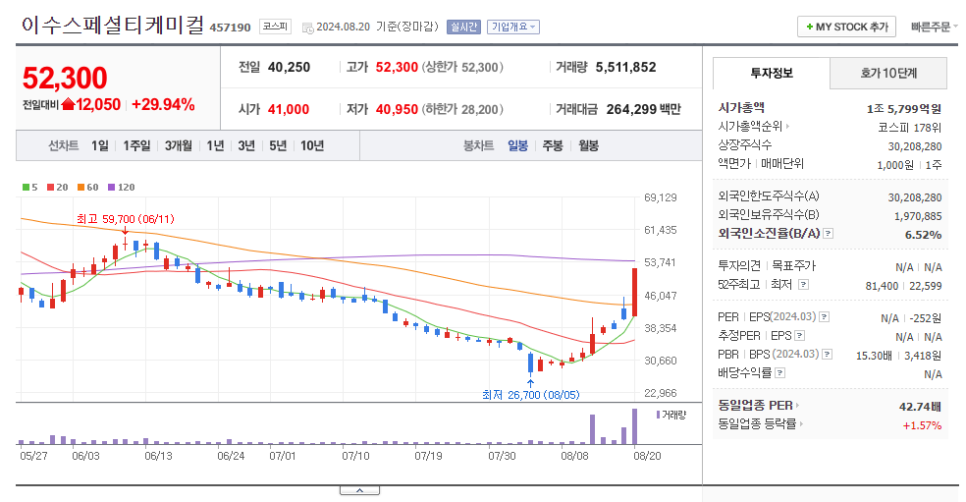
Task: Click the 거래량 volume legend marker
Action: point(670,415)
